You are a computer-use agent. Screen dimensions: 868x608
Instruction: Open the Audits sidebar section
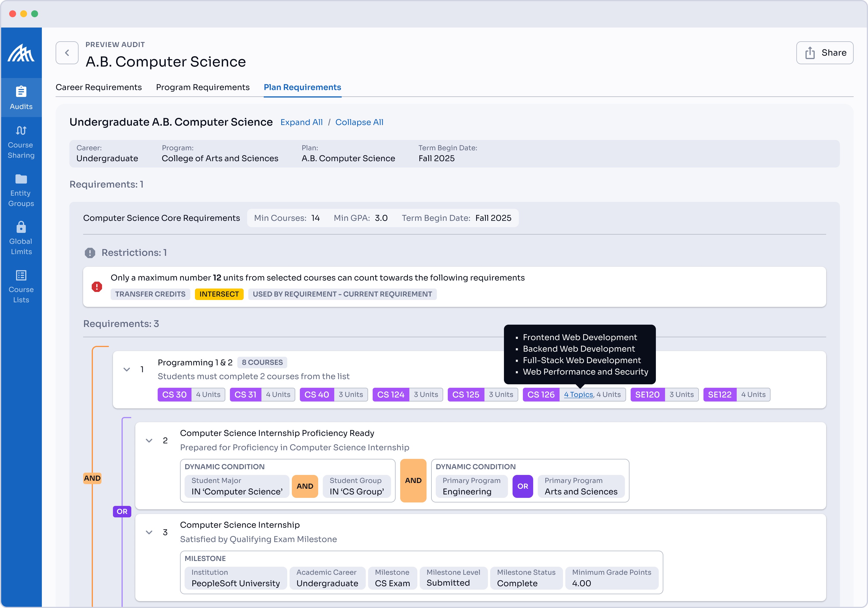coord(21,98)
